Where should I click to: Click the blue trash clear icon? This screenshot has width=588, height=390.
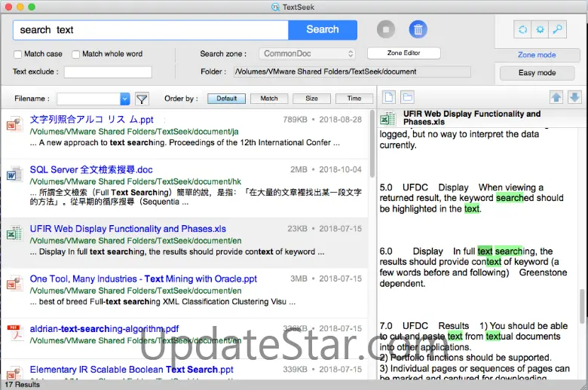coord(418,30)
